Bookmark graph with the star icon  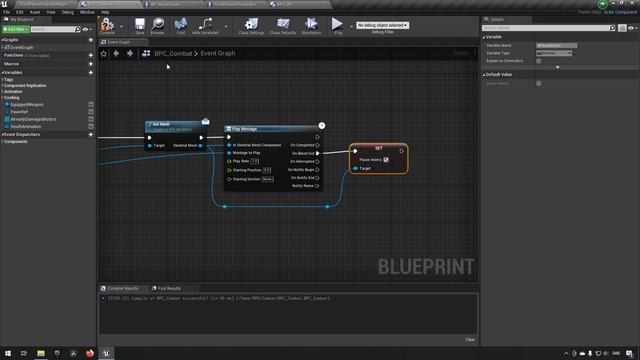click(x=104, y=53)
